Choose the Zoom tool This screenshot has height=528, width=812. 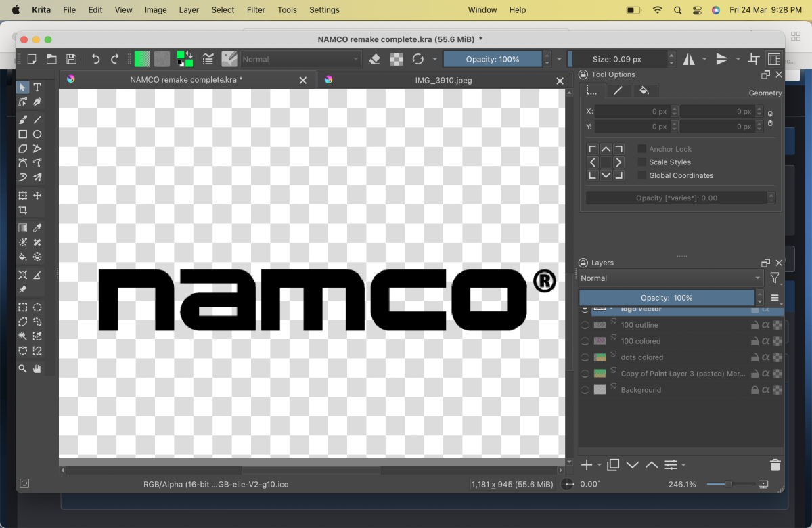point(23,368)
